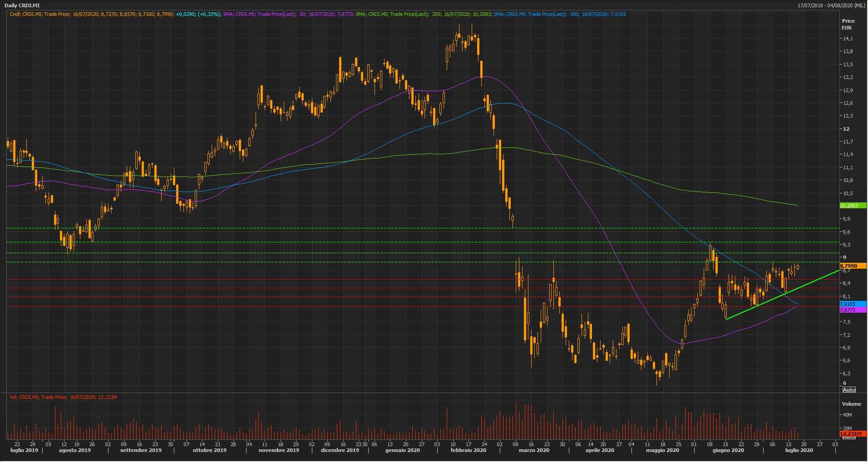This screenshot has width=868, height=462.
Task: Click novembre 2019 on the time axis
Action: point(279,450)
